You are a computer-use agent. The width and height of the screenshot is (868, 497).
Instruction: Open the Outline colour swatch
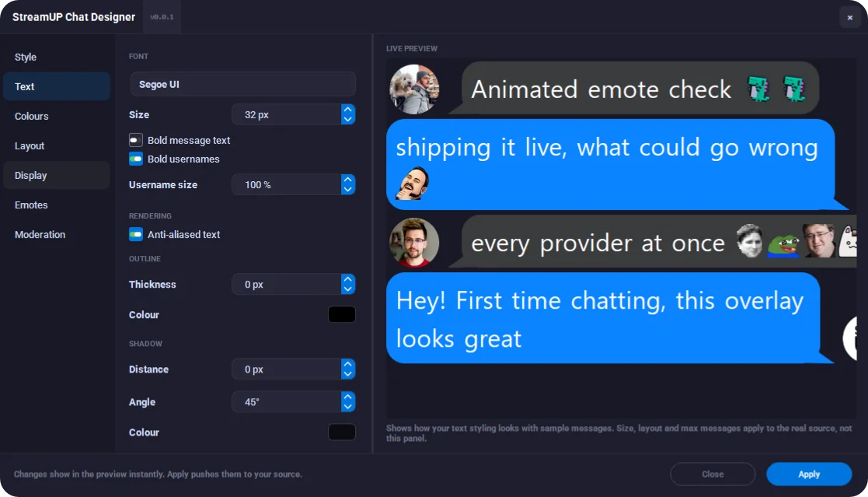[x=342, y=315]
